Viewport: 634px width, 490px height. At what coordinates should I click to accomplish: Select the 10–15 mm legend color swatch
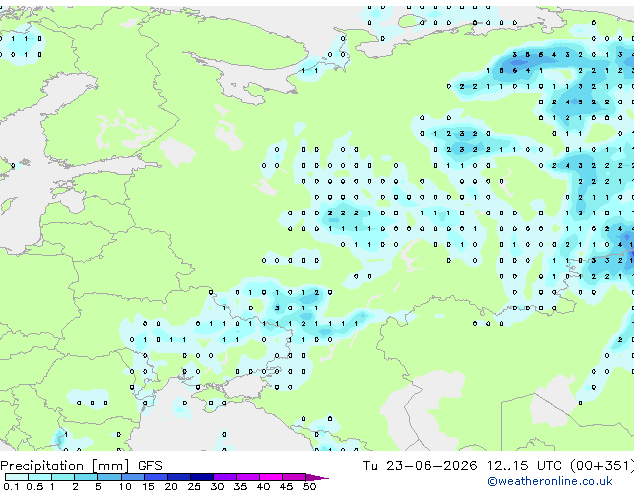[x=133, y=477]
